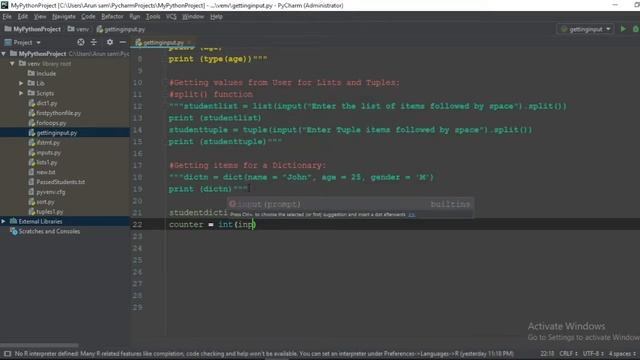Select new.txt in the project tree
The image size is (640, 360).
pyautogui.click(x=42, y=172)
